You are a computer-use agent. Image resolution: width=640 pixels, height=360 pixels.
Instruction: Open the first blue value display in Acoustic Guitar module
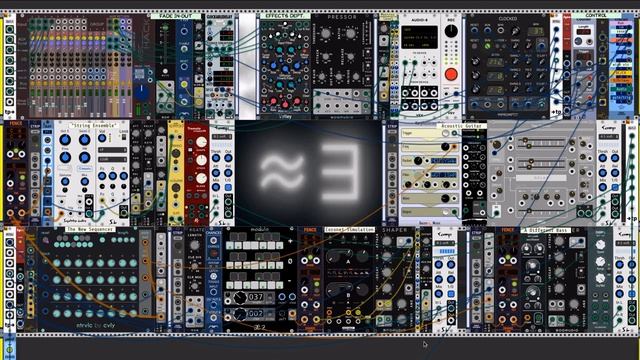pos(443,160)
